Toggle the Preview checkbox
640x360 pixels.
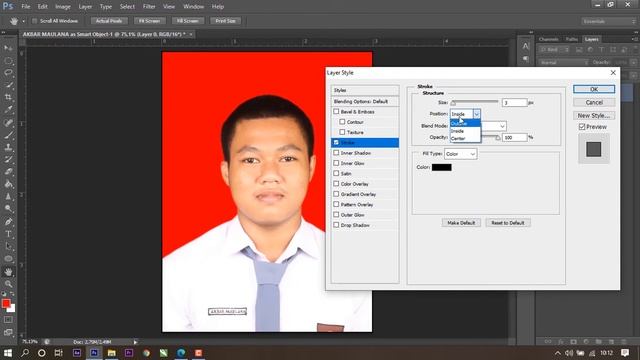[582, 127]
